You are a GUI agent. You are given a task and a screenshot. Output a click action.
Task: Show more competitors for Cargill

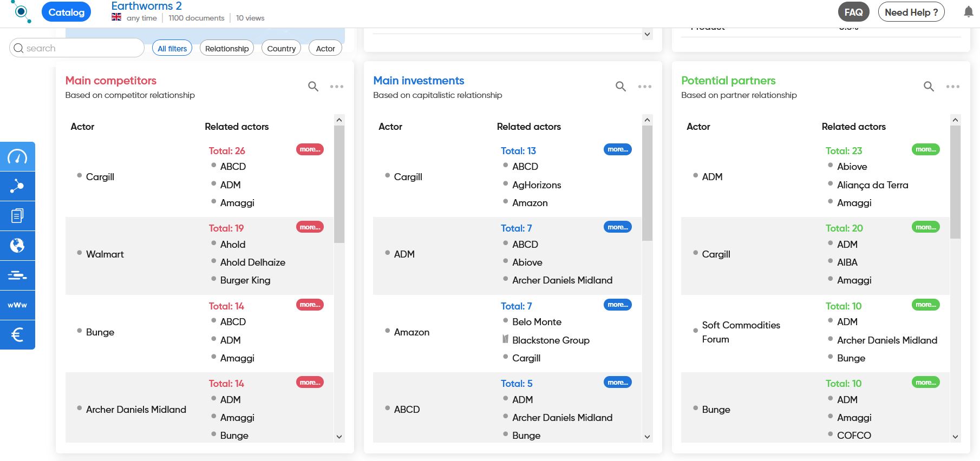click(310, 149)
